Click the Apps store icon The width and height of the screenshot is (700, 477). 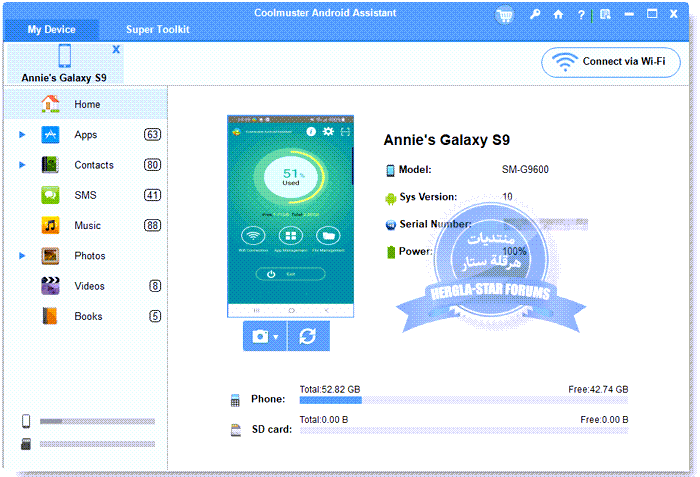pyautogui.click(x=50, y=134)
